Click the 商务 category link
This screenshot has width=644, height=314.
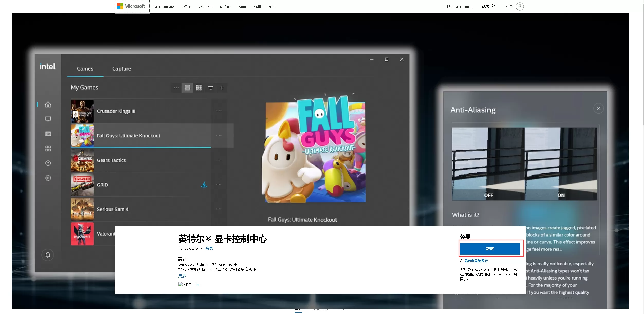pos(209,248)
